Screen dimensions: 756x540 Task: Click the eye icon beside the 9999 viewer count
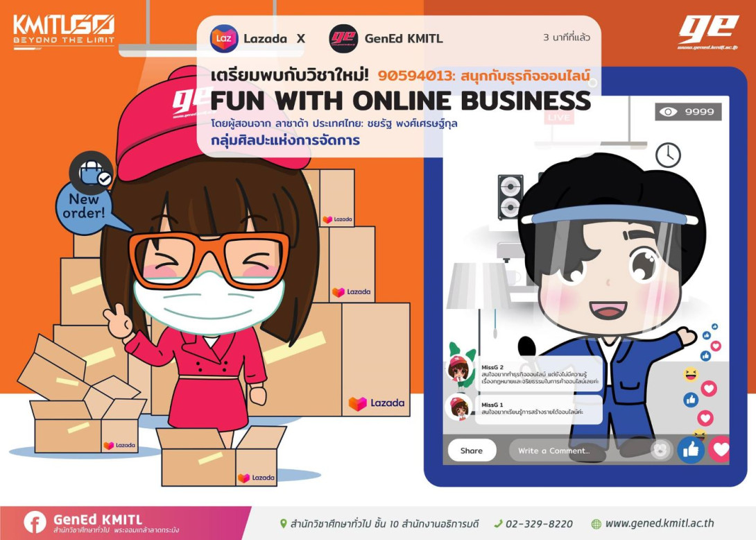[669, 112]
